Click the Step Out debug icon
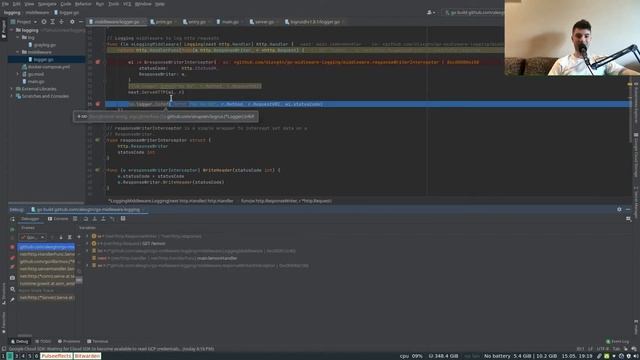The width and height of the screenshot is (640, 360). click(103, 219)
